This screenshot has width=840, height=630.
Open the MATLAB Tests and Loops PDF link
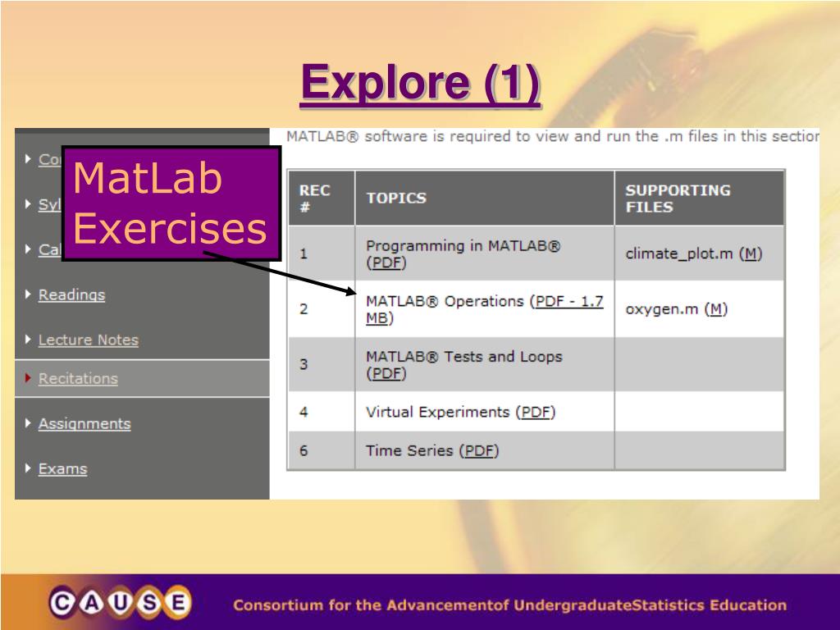click(386, 373)
